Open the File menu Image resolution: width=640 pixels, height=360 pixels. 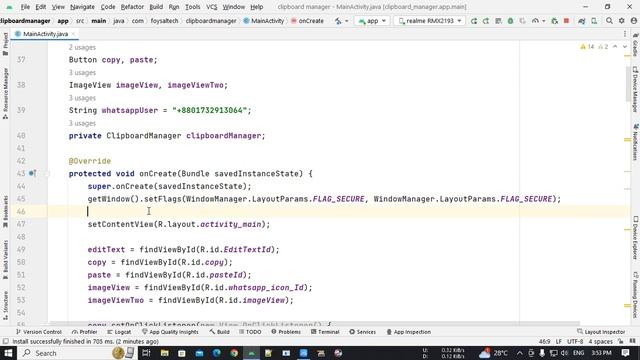[25, 7]
